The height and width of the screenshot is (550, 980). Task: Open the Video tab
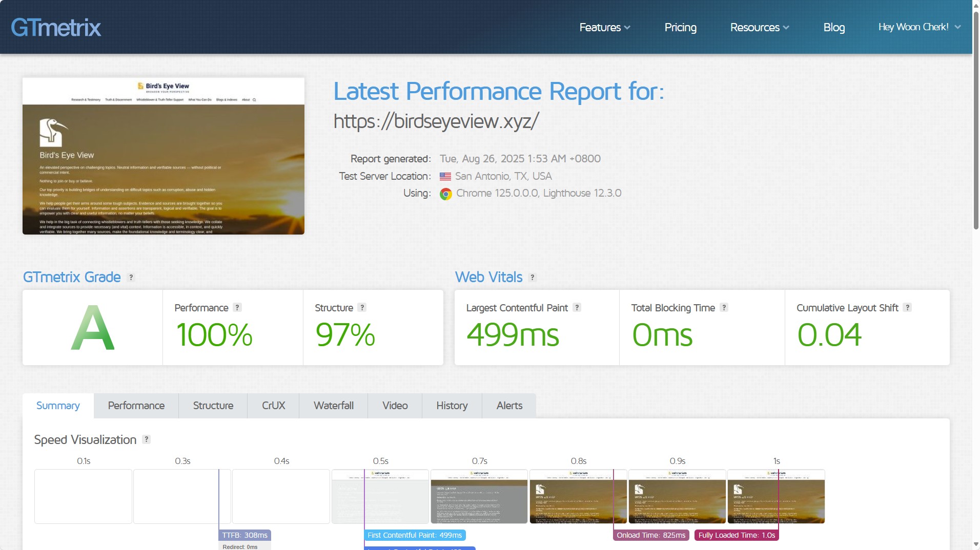[395, 406]
